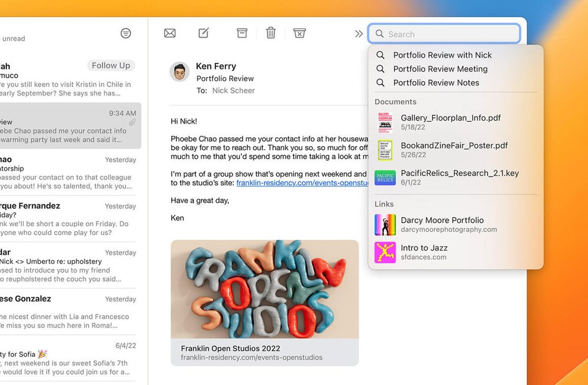
Task: Open the Intro to Jazz link result
Action: (x=456, y=253)
